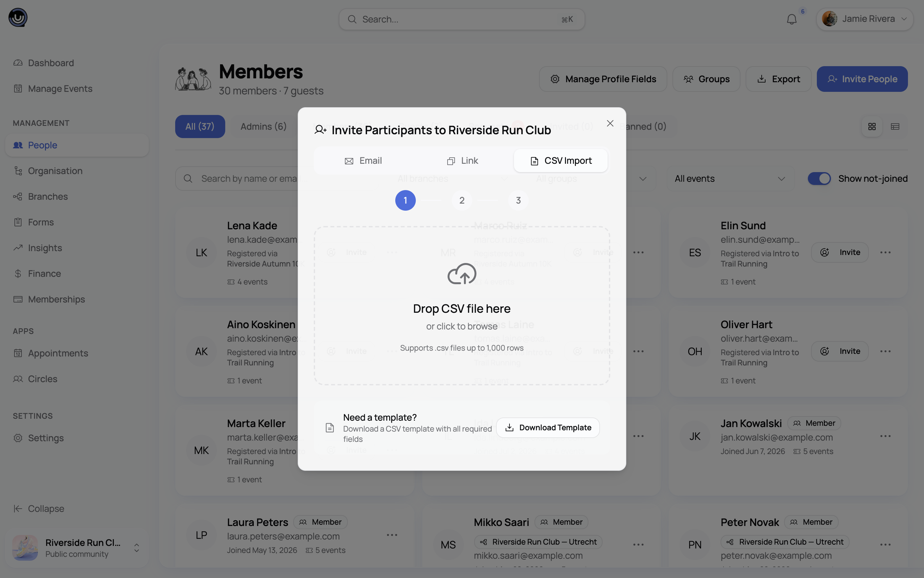Invite Oliver Hart
The height and width of the screenshot is (578, 924).
pos(840,351)
